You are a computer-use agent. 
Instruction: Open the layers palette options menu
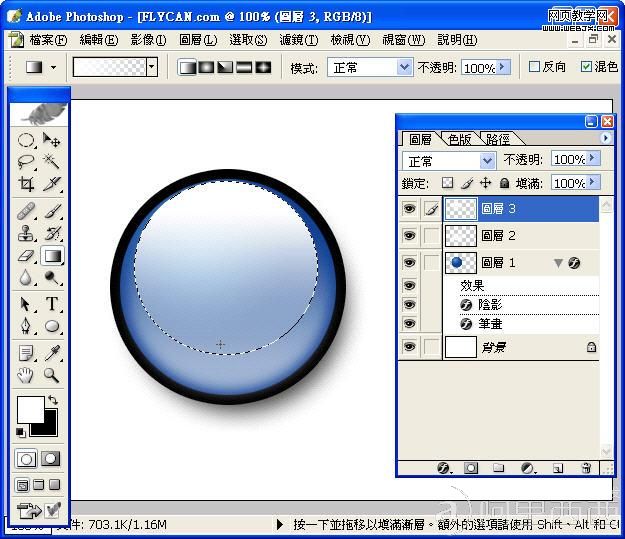pos(605,138)
